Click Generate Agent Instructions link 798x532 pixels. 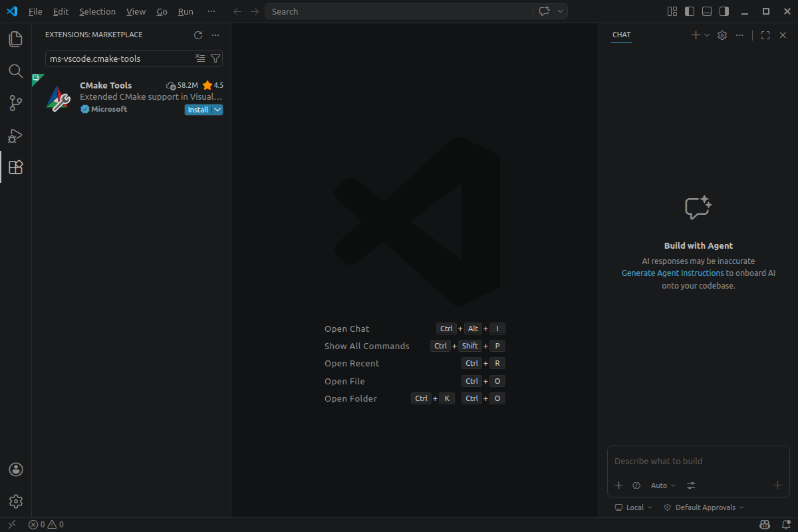click(672, 273)
